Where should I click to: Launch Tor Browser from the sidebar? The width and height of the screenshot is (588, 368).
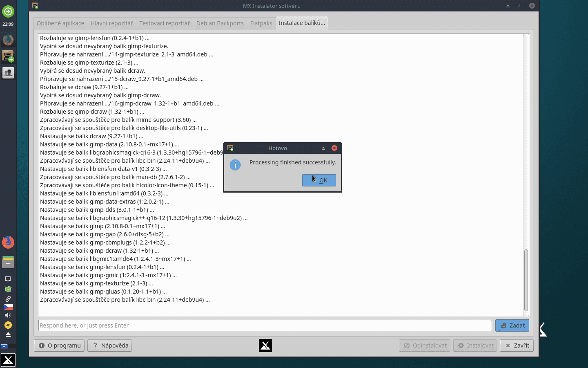click(x=8, y=40)
